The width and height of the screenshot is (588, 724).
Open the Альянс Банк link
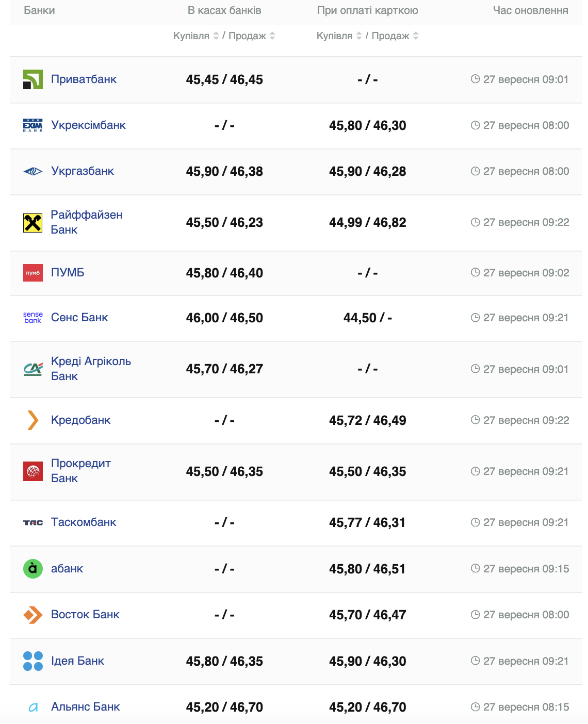pos(85,707)
